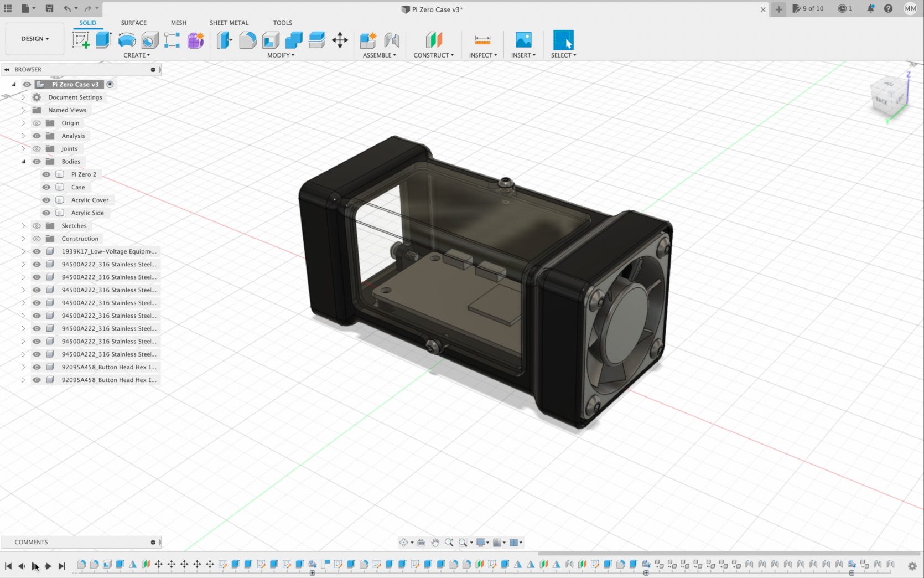Open the CONSTRUCT dropdown menu
The width and height of the screenshot is (924, 578).
click(x=434, y=55)
